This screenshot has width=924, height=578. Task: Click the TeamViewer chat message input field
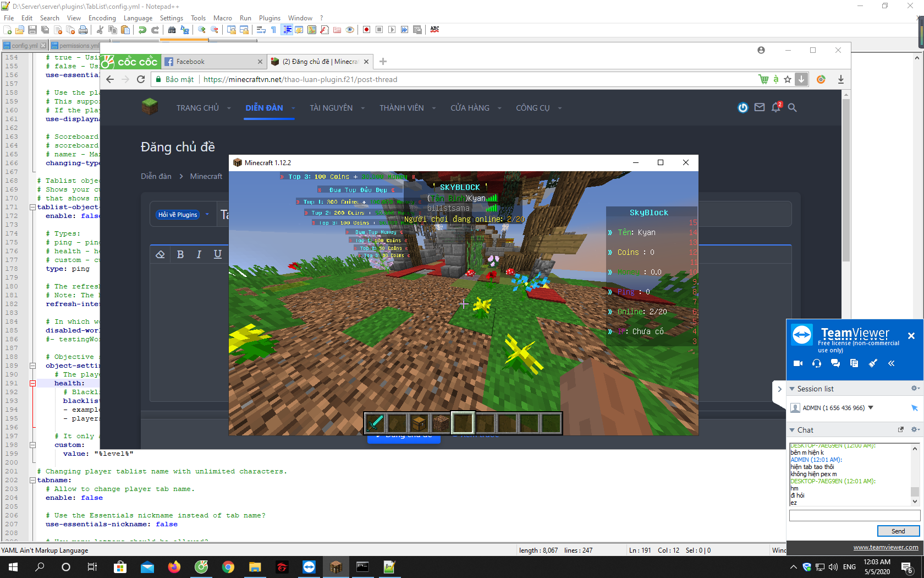pyautogui.click(x=855, y=515)
